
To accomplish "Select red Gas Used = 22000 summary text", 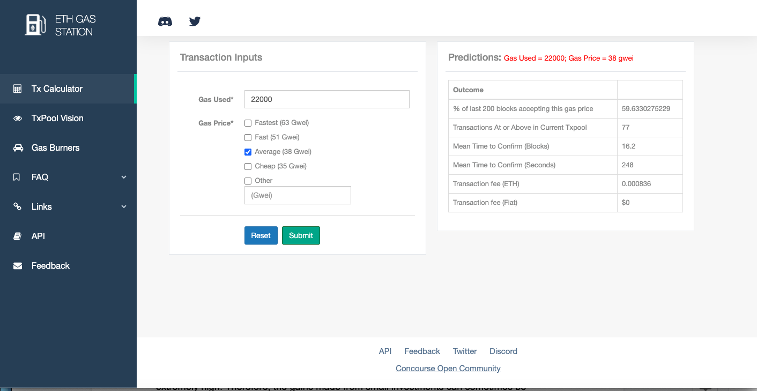I will pyautogui.click(x=568, y=58).
